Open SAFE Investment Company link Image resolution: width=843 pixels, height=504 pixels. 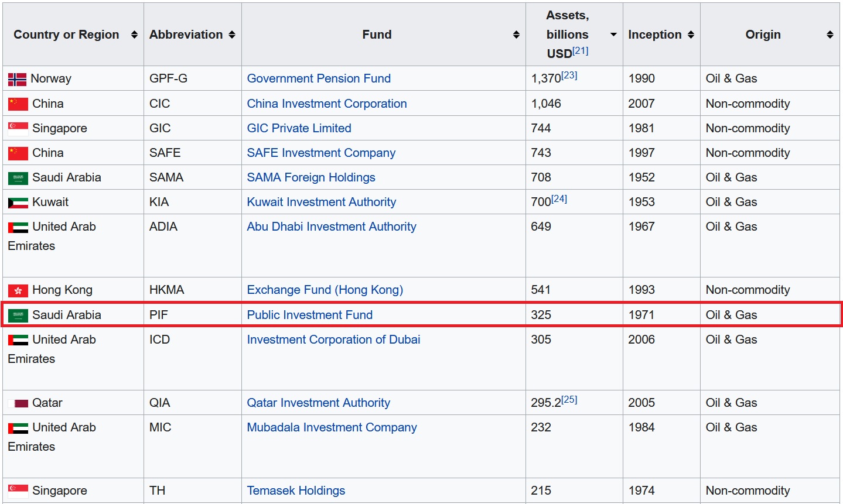click(321, 153)
